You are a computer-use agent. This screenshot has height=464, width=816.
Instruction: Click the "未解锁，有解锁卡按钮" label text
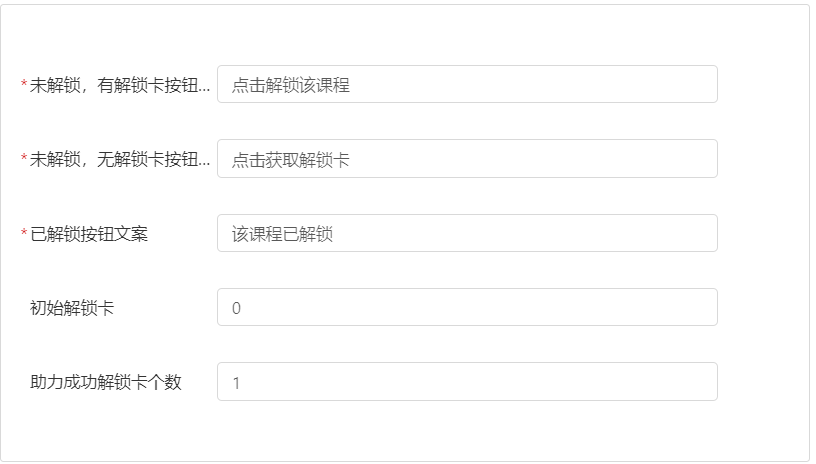[115, 86]
